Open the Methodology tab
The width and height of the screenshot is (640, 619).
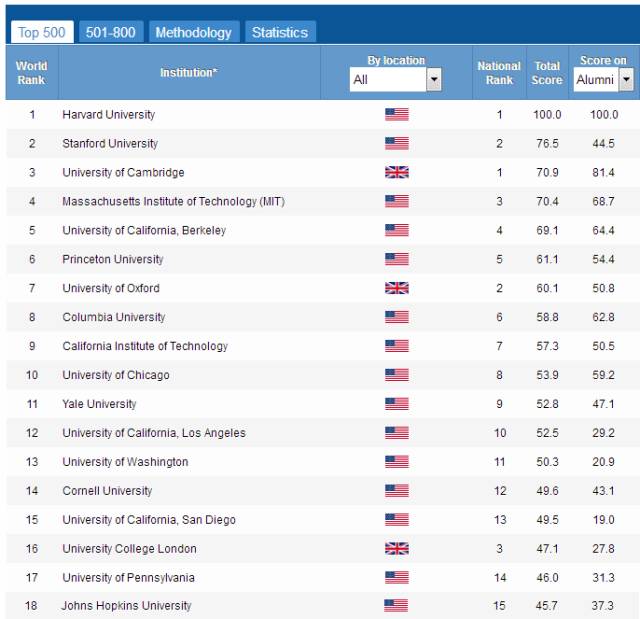(194, 32)
